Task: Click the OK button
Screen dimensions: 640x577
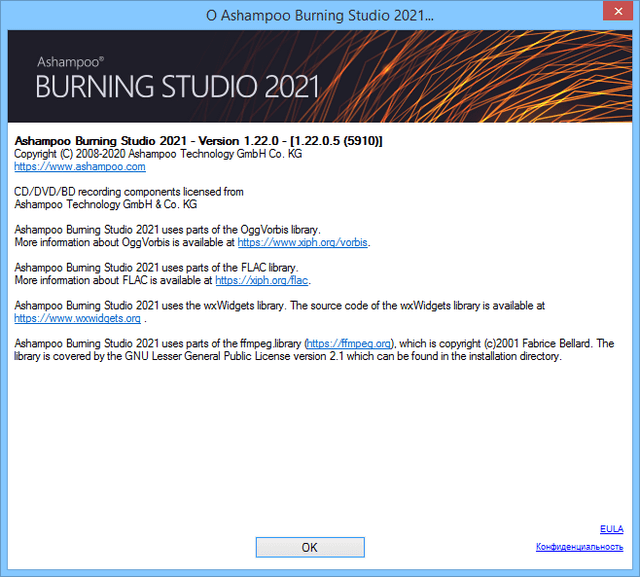Action: (310, 547)
